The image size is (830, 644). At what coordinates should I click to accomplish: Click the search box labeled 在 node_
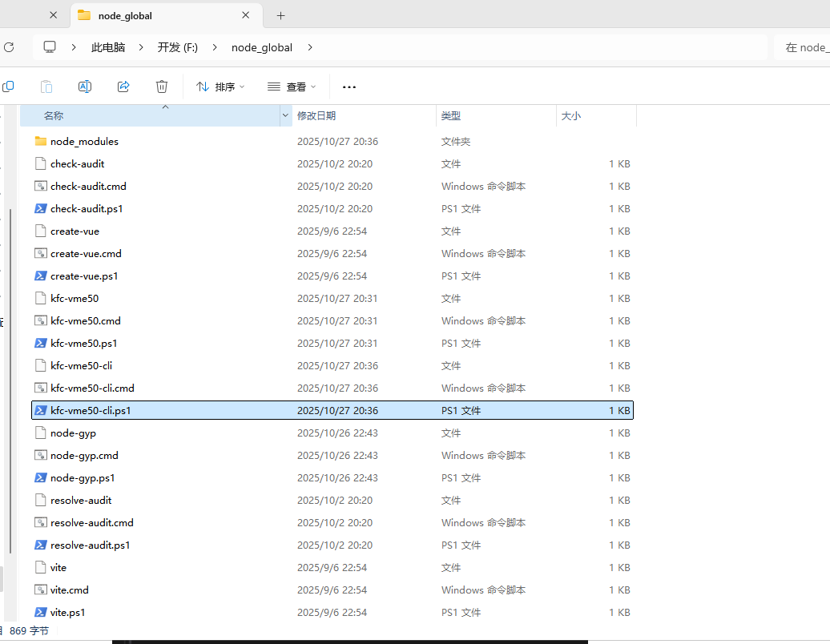[x=802, y=47]
